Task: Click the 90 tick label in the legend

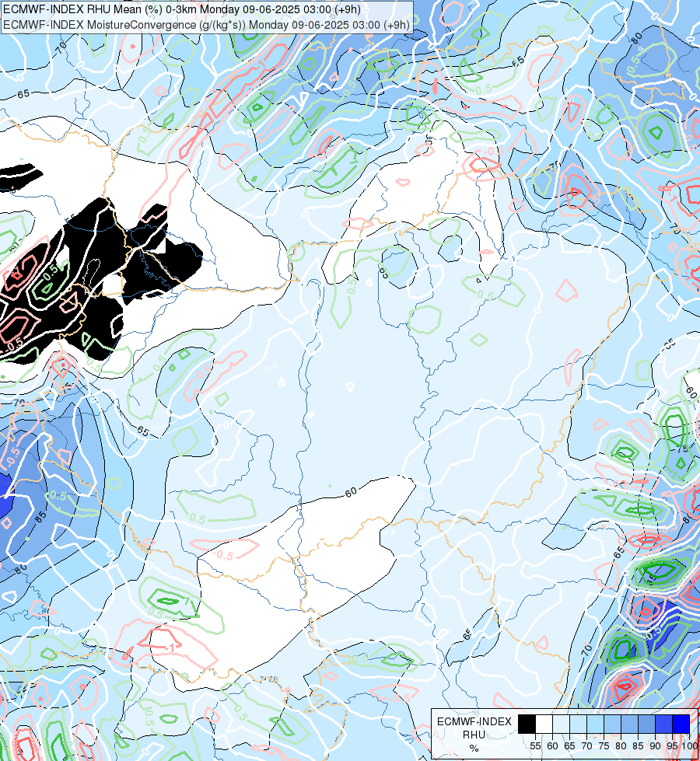Action: tap(656, 745)
